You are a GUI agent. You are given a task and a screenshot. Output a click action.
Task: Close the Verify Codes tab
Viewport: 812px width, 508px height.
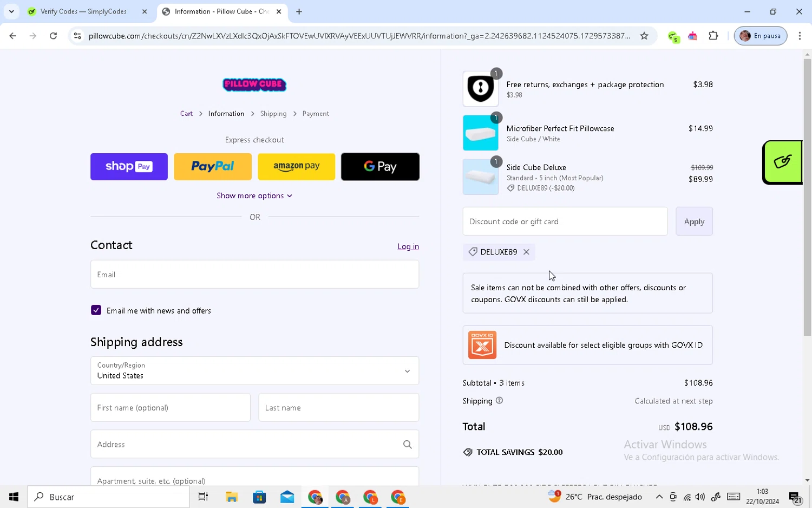pyautogui.click(x=145, y=11)
